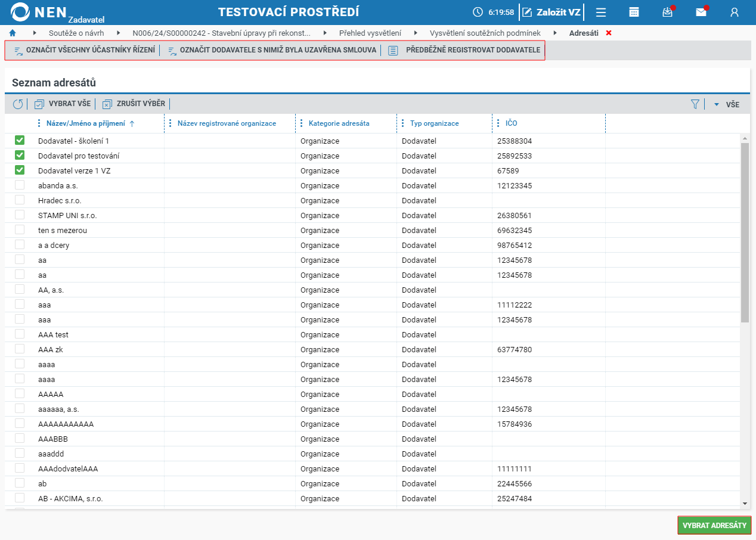756x540 pixels.
Task: Check the Hradec s.r.o. checkbox
Action: [x=20, y=200]
